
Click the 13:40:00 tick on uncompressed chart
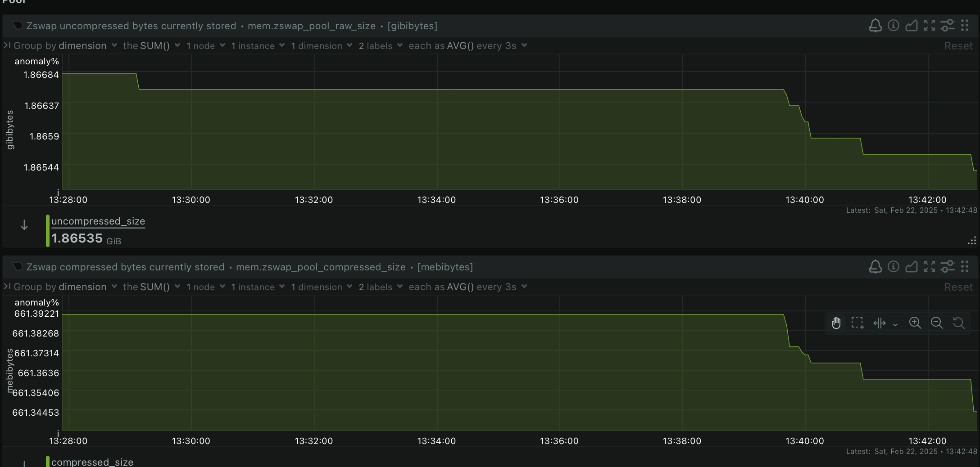(804, 200)
